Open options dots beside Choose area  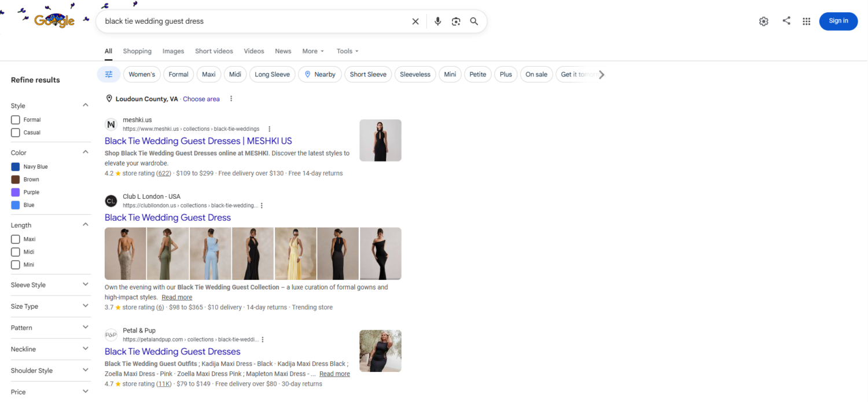pos(231,99)
